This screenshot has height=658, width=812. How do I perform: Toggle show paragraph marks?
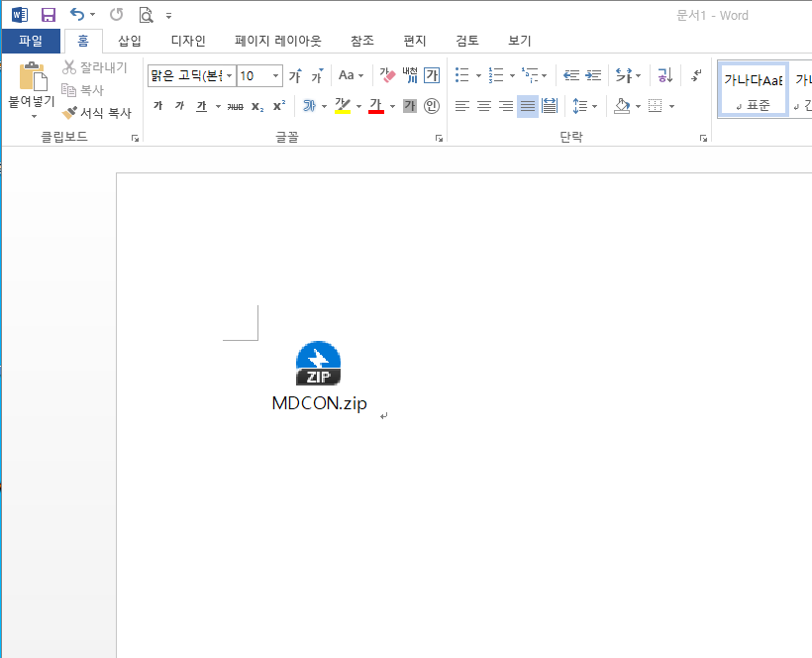pos(696,75)
